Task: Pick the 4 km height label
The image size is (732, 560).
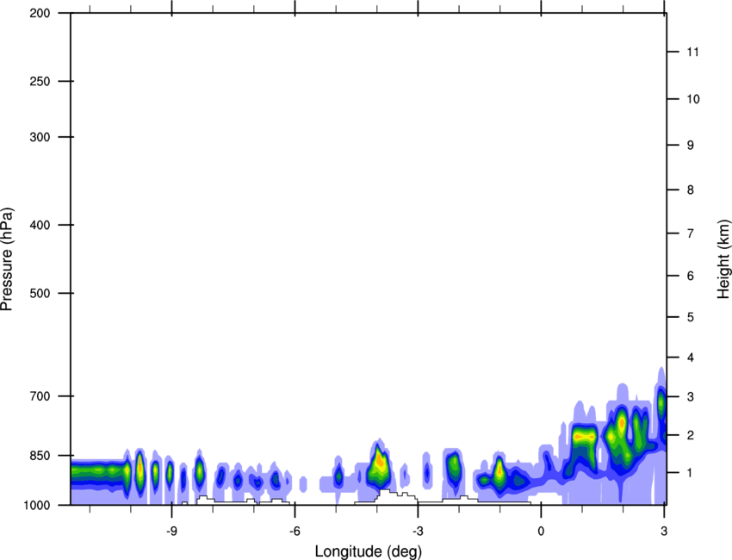Action: [691, 358]
